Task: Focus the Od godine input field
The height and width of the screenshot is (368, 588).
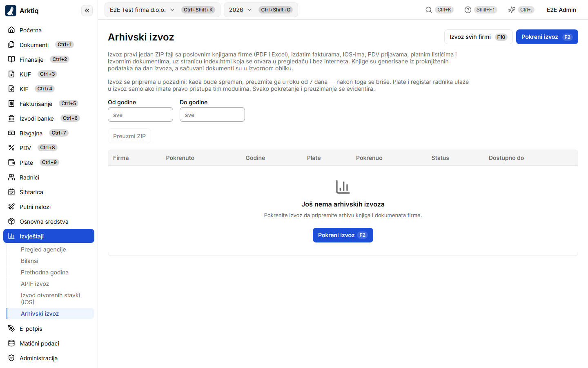Action: (140, 114)
